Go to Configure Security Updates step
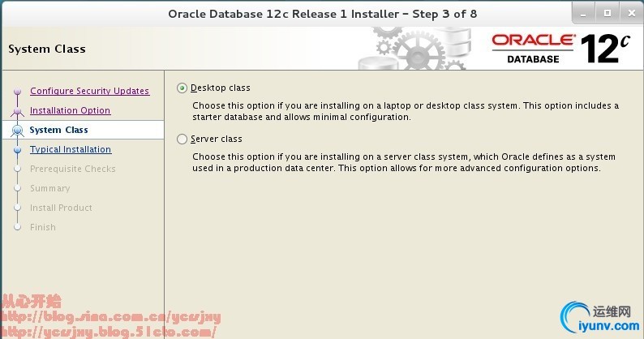644x339 pixels. (89, 91)
